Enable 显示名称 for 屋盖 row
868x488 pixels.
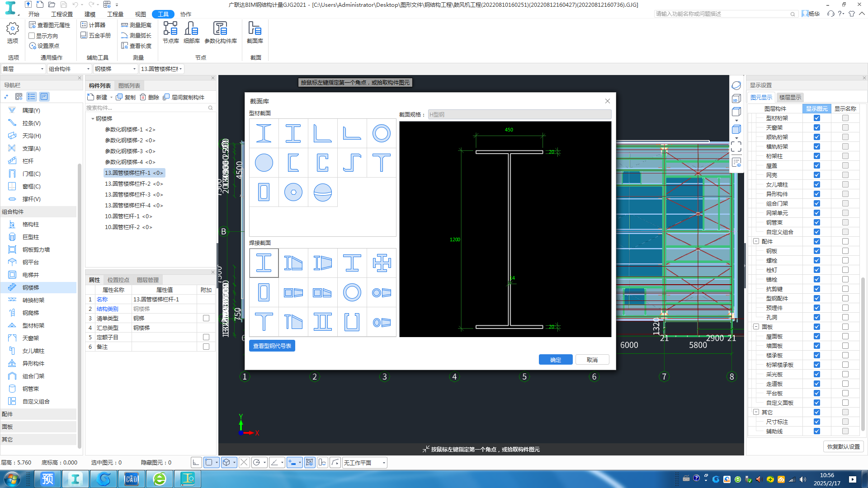click(845, 166)
